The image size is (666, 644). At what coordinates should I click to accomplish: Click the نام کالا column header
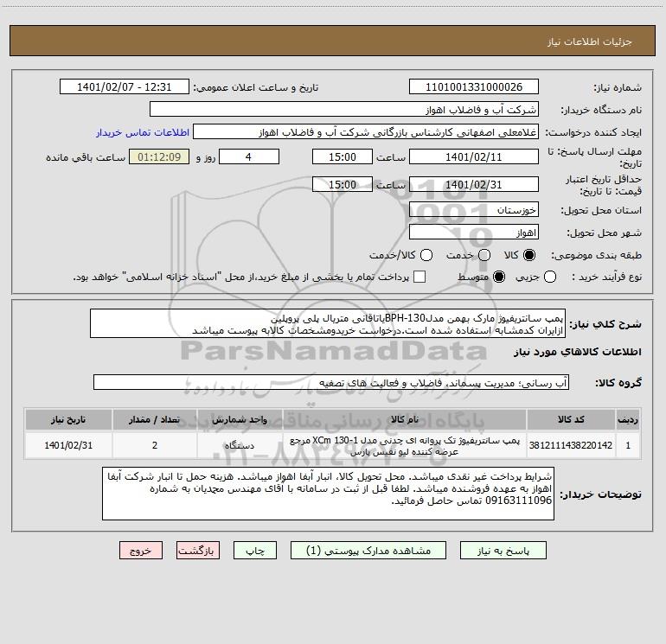coord(405,419)
